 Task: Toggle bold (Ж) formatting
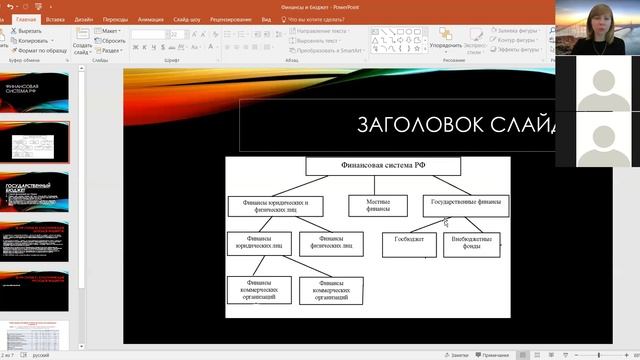[x=136, y=47]
